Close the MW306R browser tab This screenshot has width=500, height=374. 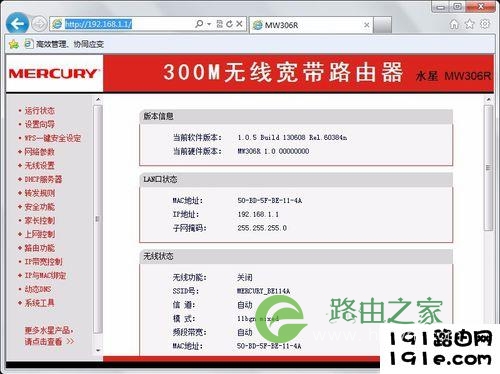click(x=366, y=25)
